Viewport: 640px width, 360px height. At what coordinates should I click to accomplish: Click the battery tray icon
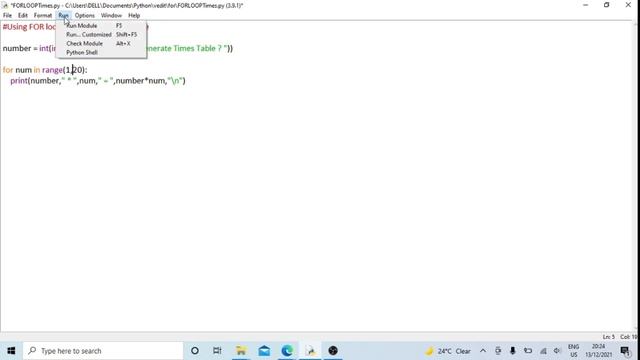528,351
